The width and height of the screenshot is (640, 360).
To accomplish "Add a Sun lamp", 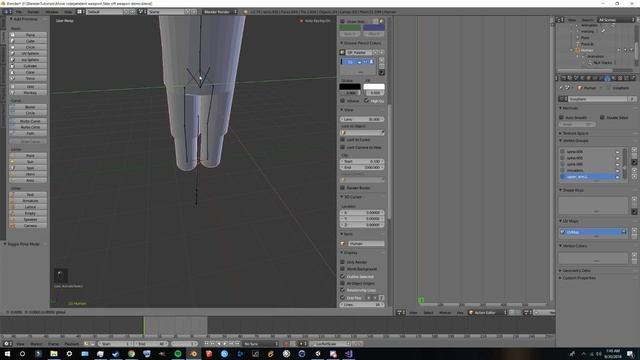I will (x=28, y=162).
